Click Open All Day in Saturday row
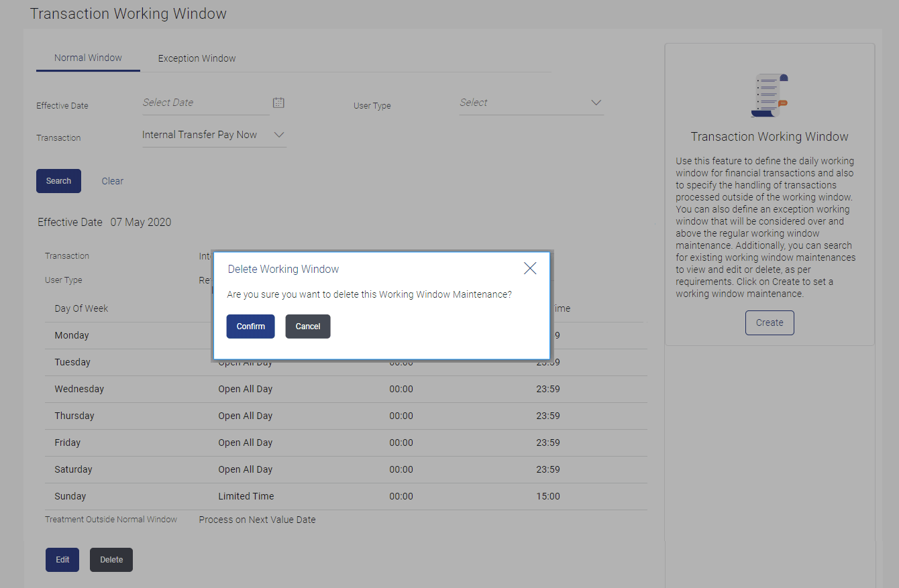899x588 pixels. click(x=246, y=469)
